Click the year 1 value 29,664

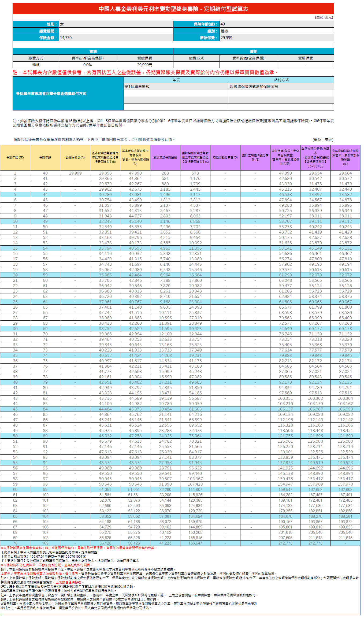click(x=345, y=173)
